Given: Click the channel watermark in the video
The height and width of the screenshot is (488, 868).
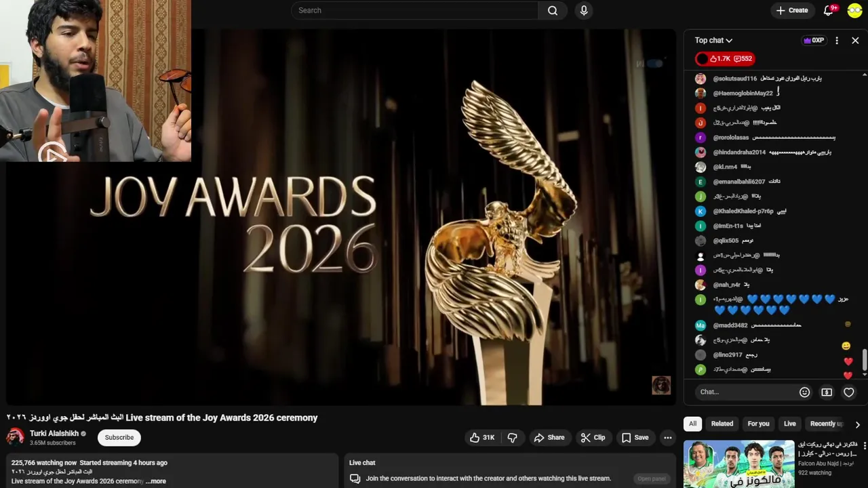Looking at the screenshot, I should coord(661,386).
